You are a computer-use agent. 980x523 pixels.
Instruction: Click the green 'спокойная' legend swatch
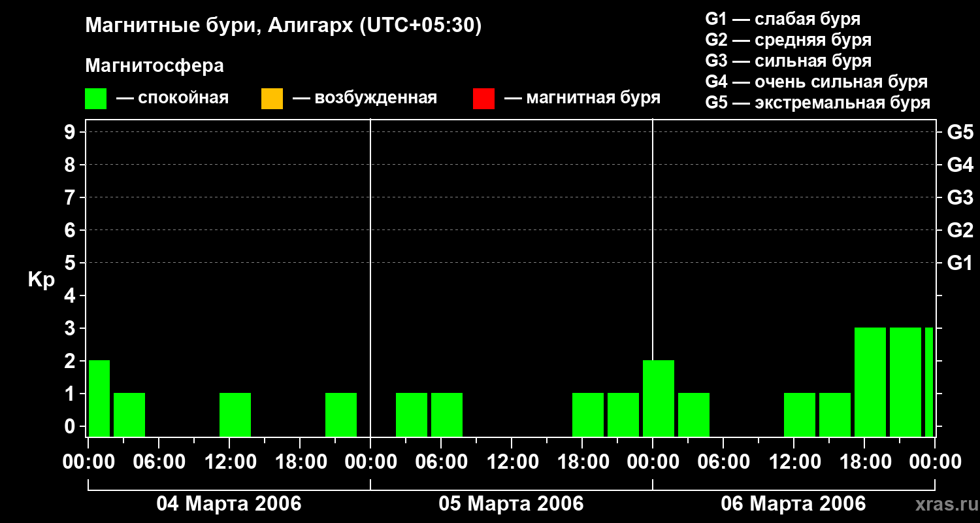pos(96,99)
